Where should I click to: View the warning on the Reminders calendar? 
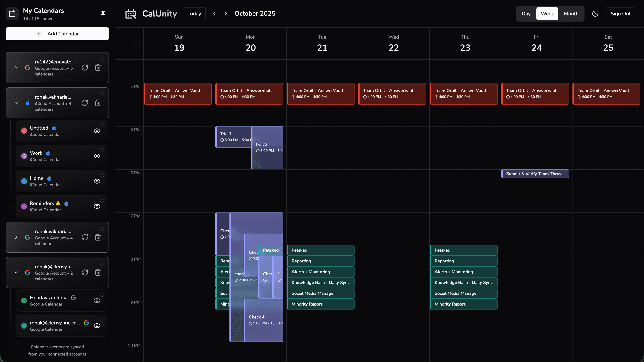point(58,203)
